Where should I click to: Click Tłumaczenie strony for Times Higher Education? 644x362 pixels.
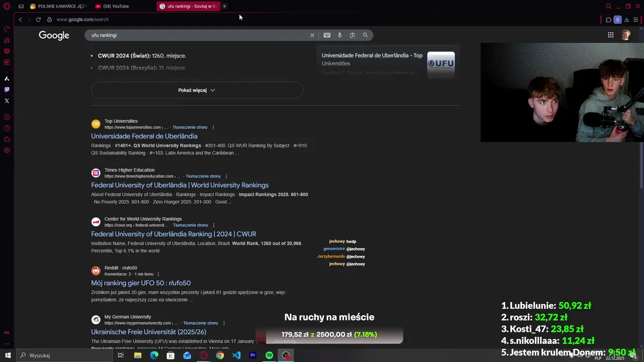pyautogui.click(x=203, y=176)
